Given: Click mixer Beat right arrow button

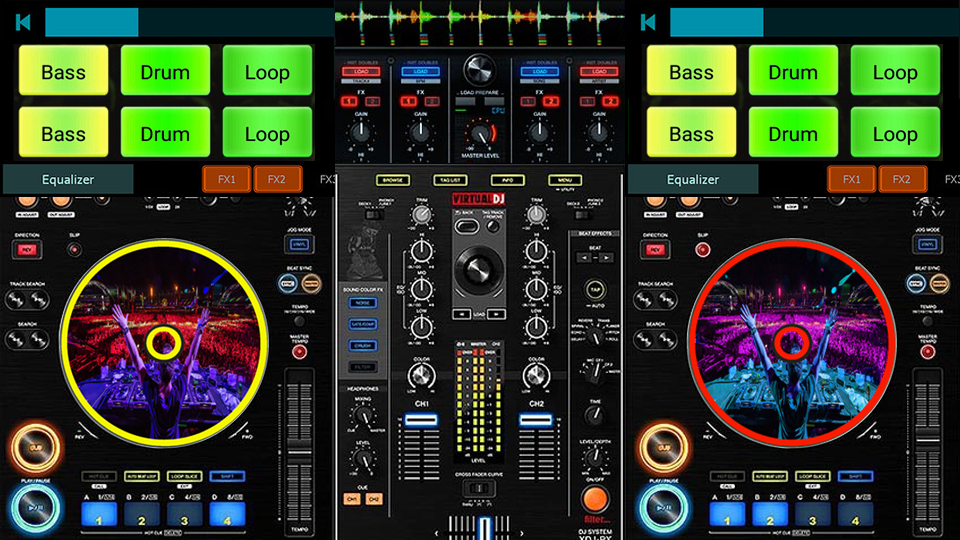Looking at the screenshot, I should click(606, 258).
